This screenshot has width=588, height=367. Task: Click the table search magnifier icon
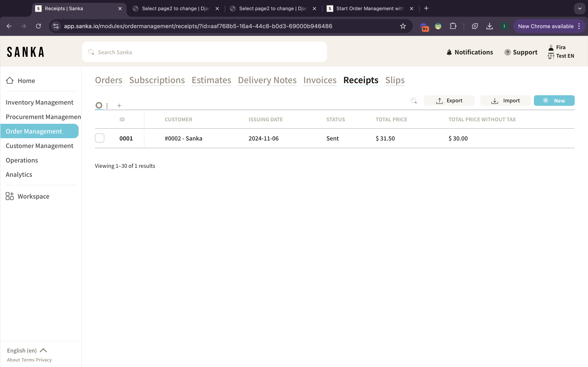coord(414,101)
